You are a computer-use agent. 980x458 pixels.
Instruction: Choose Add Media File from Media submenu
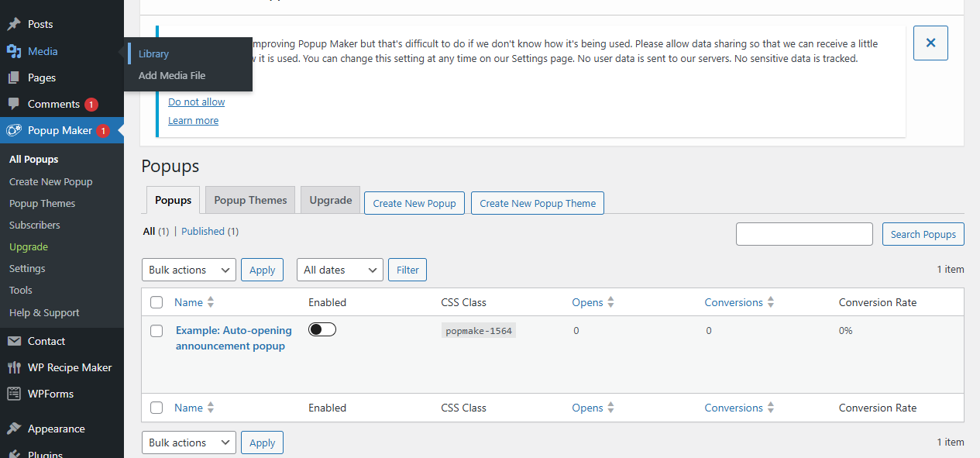tap(172, 76)
